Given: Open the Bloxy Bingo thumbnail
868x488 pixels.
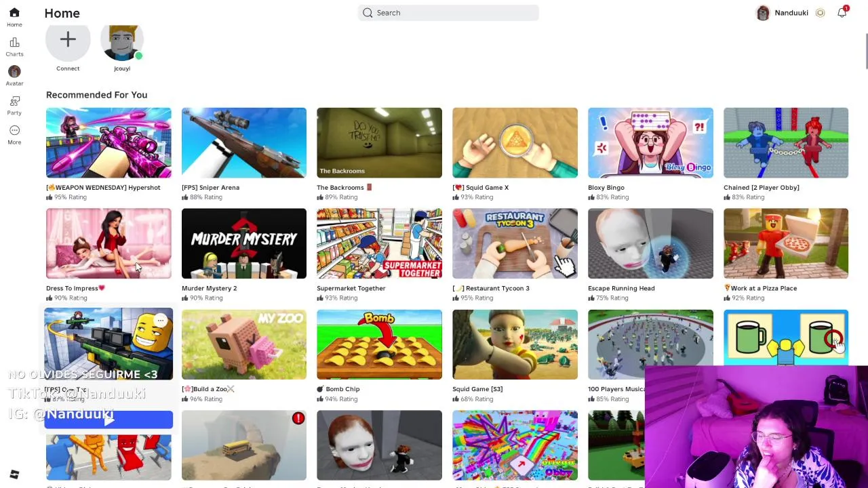Looking at the screenshot, I should click(650, 142).
